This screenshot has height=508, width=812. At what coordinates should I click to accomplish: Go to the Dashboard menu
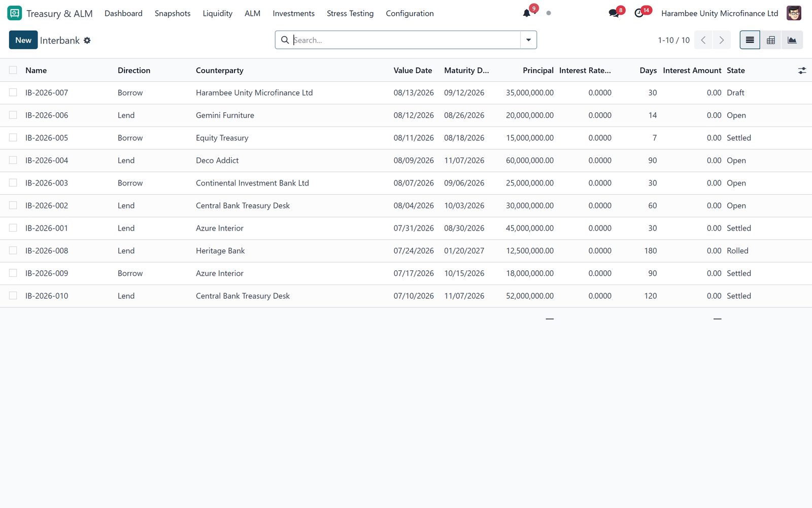pyautogui.click(x=123, y=13)
